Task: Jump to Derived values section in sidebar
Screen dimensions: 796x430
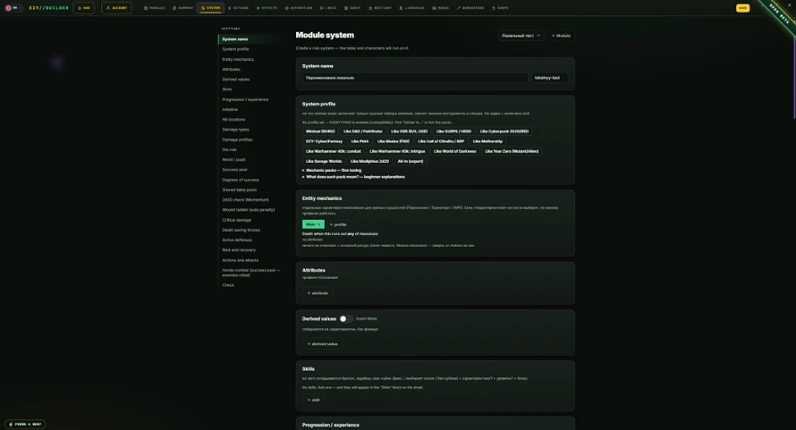Action: [x=236, y=80]
